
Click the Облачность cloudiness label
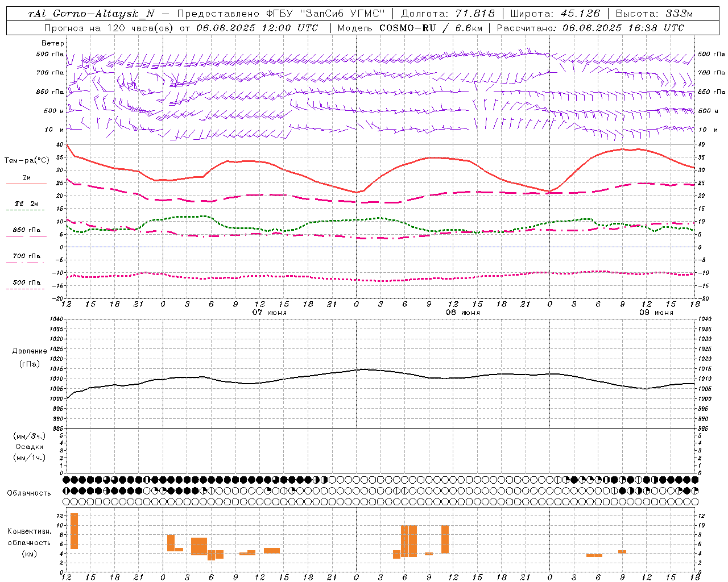tap(29, 493)
